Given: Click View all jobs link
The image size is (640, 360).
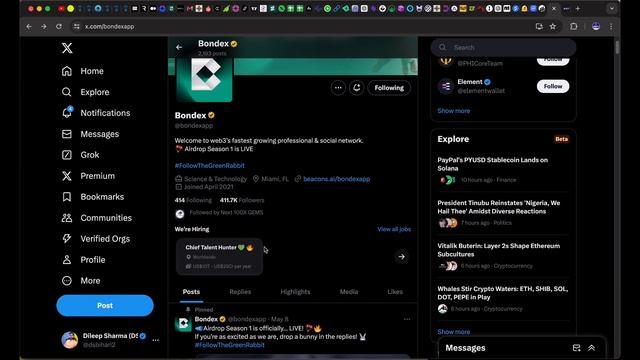Looking at the screenshot, I should (394, 229).
